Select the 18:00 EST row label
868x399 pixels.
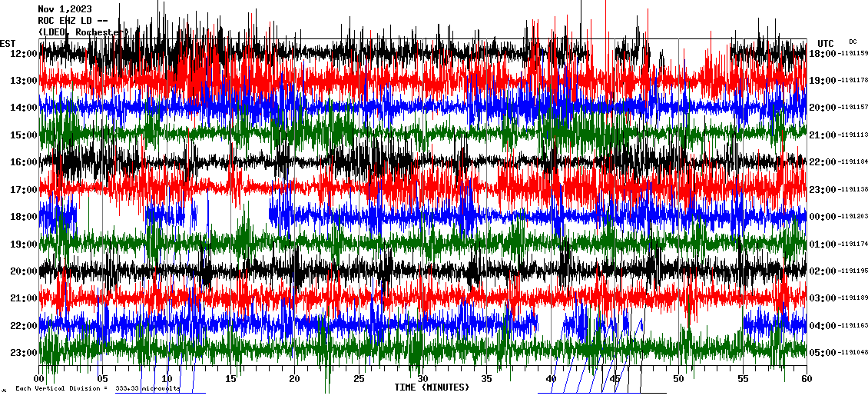(24, 217)
